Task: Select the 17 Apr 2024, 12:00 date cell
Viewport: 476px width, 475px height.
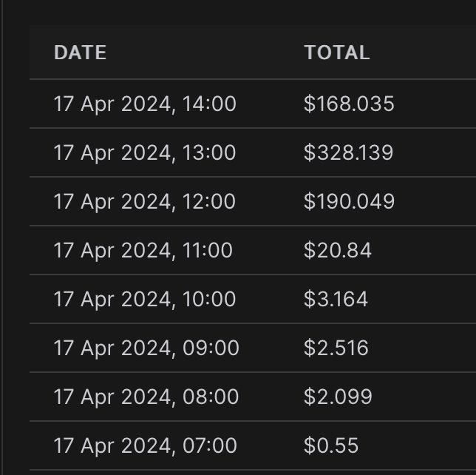Action: [x=145, y=201]
